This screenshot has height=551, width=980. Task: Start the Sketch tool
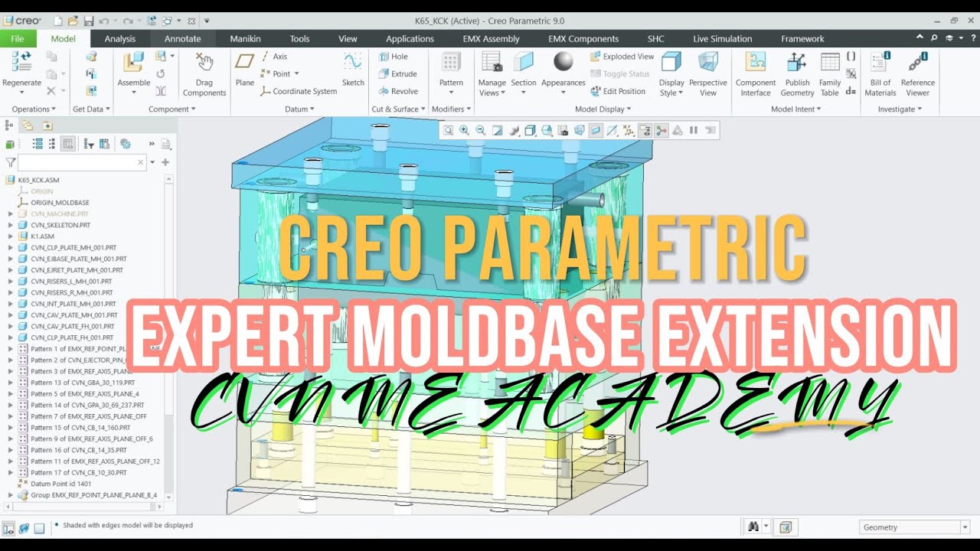353,69
